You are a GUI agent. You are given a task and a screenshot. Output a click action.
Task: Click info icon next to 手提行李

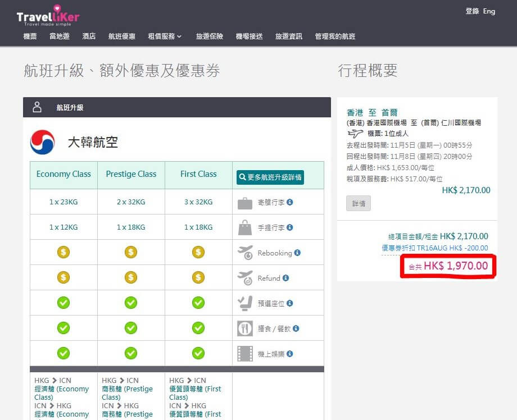coord(289,227)
